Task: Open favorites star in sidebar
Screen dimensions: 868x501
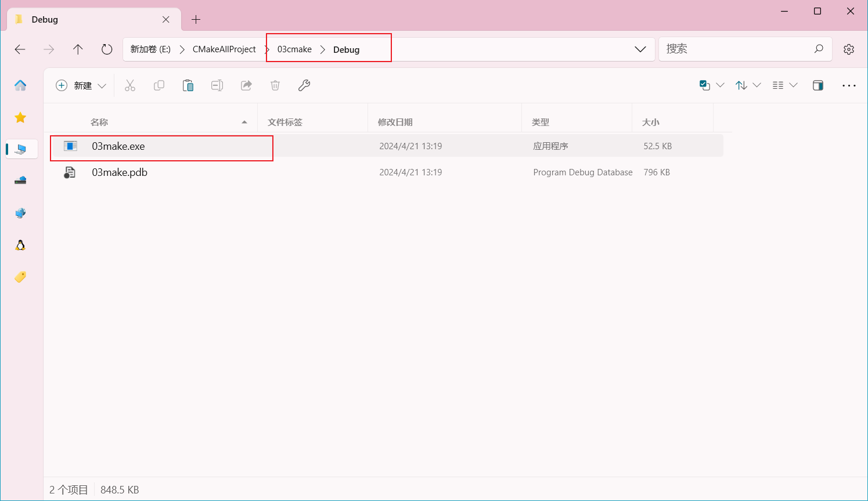Action: pos(20,118)
